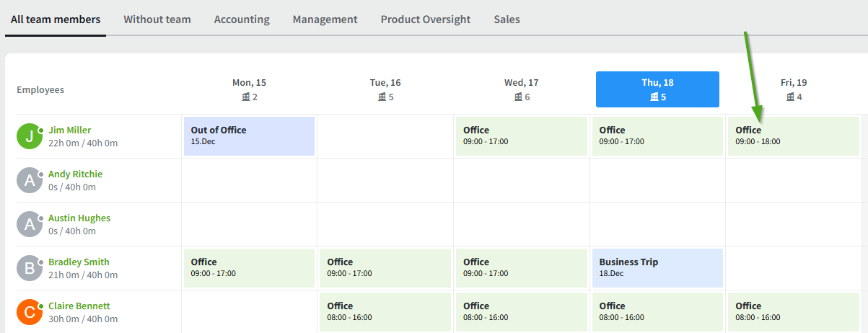Image resolution: width=868 pixels, height=333 pixels.
Task: Switch to the Without team tab
Action: pyautogui.click(x=157, y=19)
